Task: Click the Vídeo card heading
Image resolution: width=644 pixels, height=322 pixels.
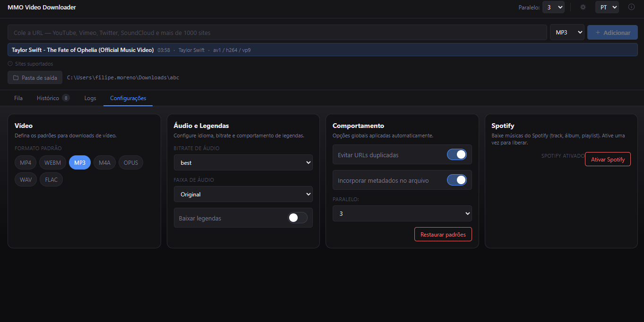Action: click(24, 126)
